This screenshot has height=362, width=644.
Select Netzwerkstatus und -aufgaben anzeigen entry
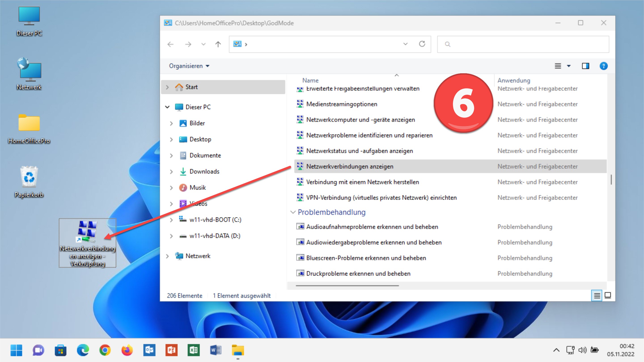click(x=359, y=151)
